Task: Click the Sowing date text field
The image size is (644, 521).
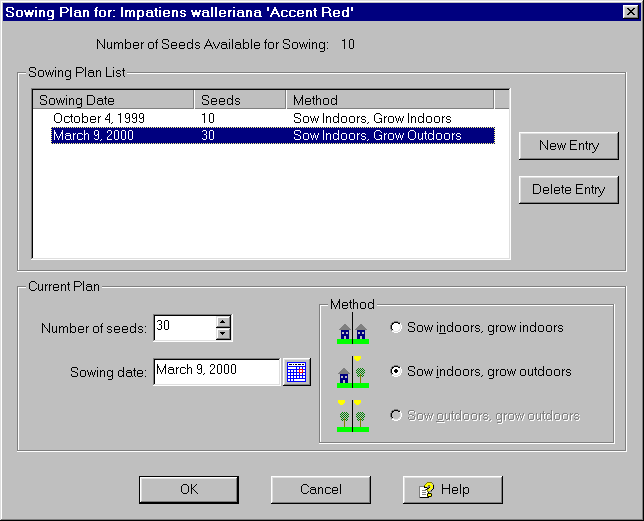Action: [216, 371]
